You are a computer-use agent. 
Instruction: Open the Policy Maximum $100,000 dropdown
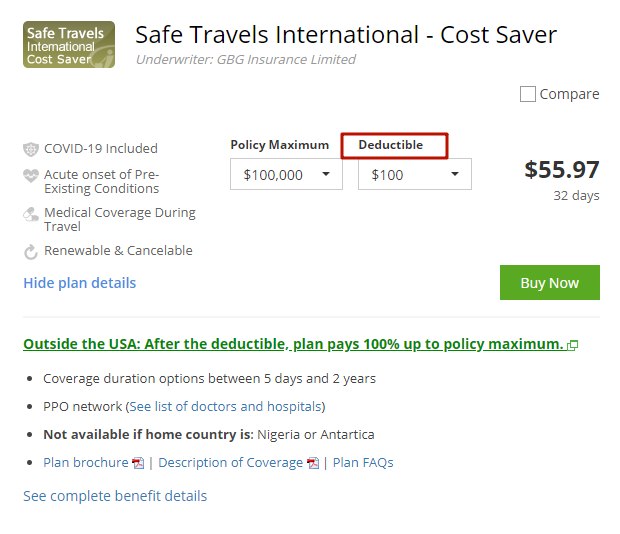286,174
